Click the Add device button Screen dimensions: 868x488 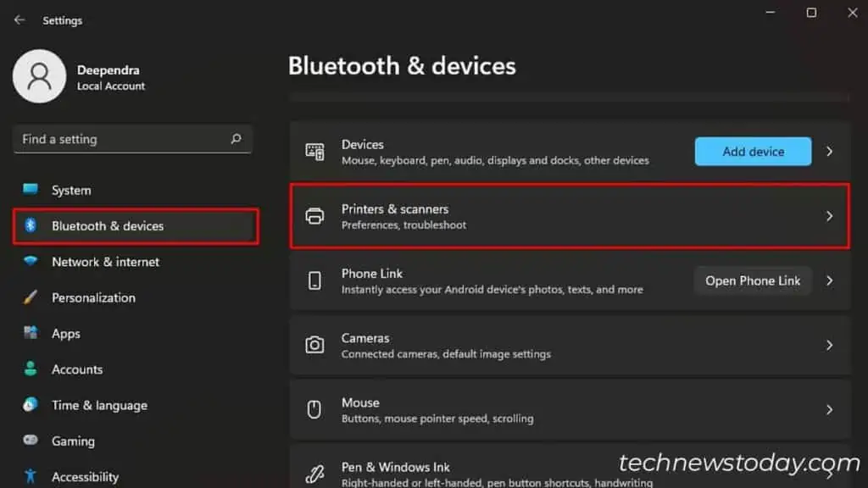pos(753,151)
